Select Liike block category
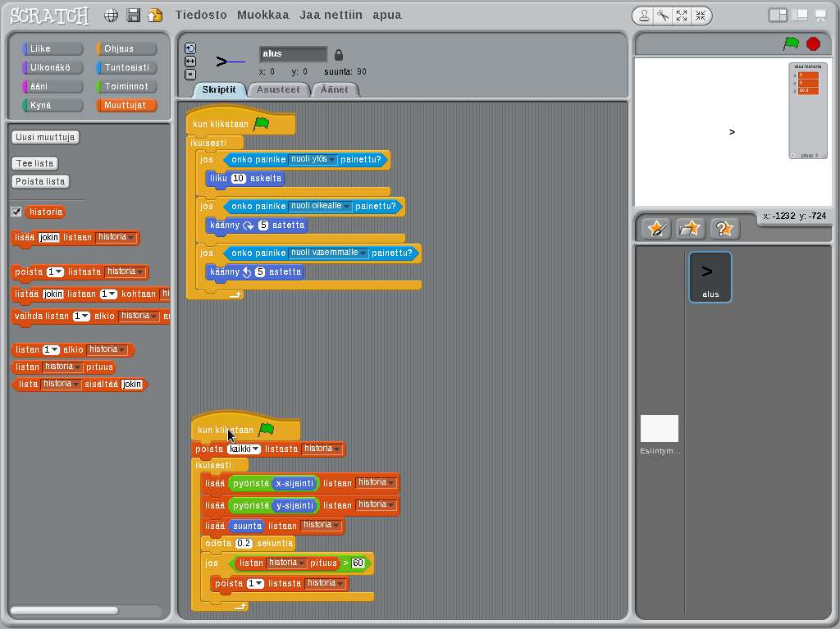The image size is (840, 629). pyautogui.click(x=52, y=48)
